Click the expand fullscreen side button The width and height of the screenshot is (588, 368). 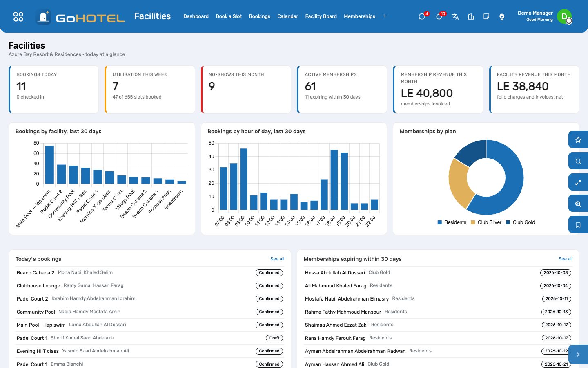coord(578,182)
